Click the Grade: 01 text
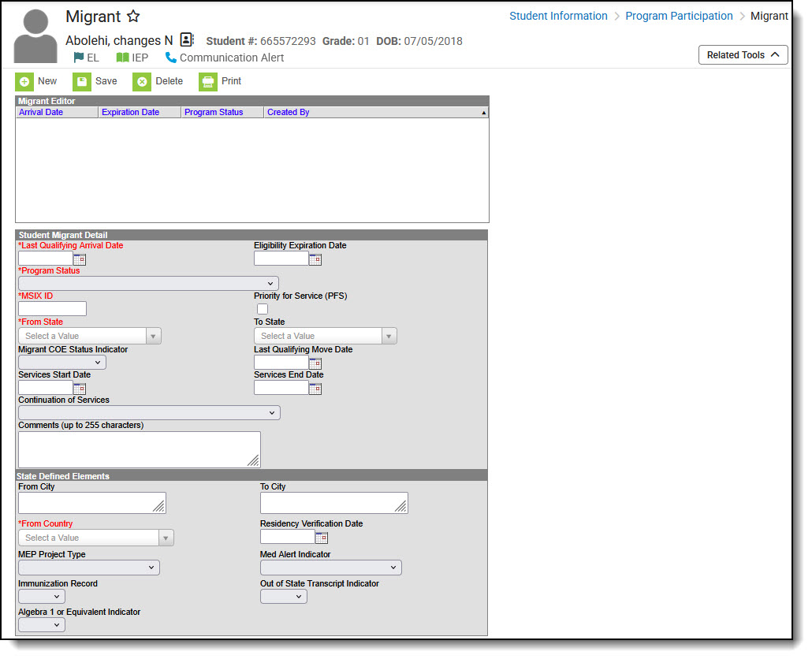This screenshot has width=812, height=659. click(x=345, y=42)
